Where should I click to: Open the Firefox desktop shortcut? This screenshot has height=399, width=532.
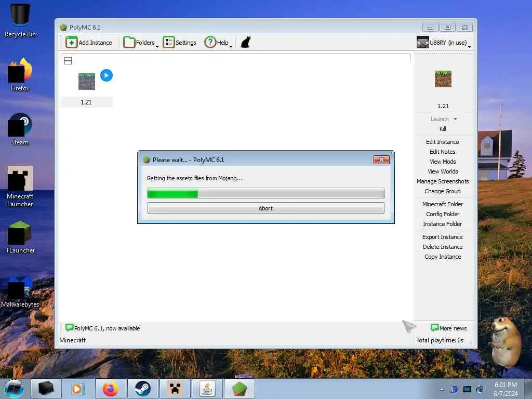[x=20, y=75]
